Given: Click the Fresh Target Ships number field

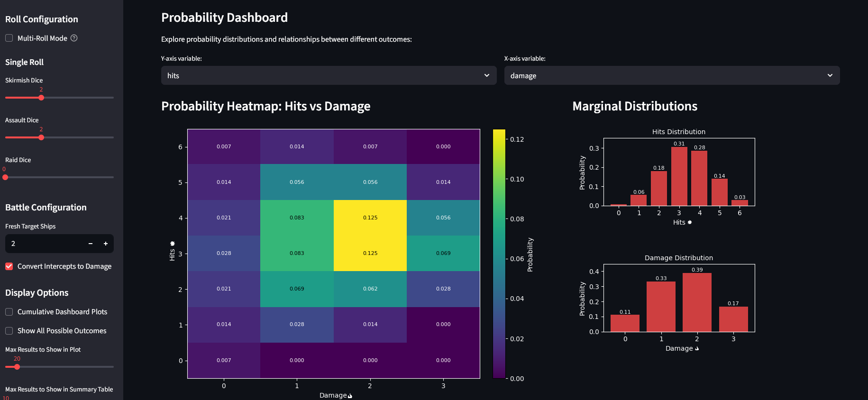Looking at the screenshot, I should 45,244.
